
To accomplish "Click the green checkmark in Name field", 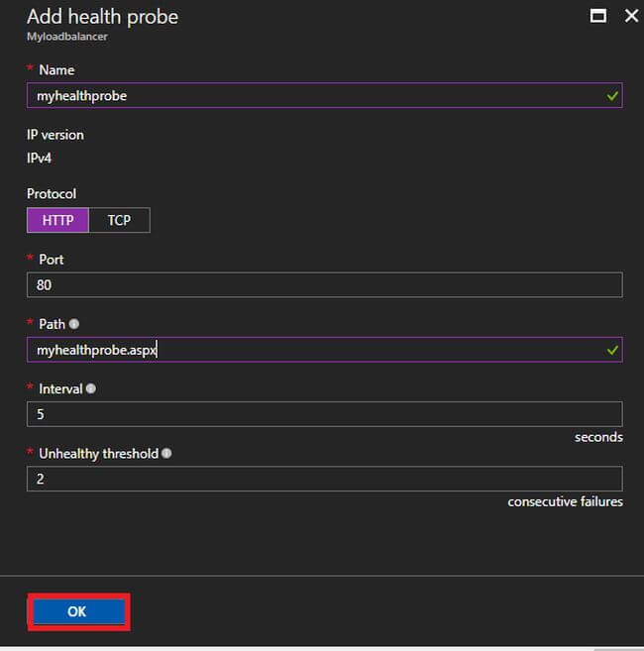I will [613, 96].
